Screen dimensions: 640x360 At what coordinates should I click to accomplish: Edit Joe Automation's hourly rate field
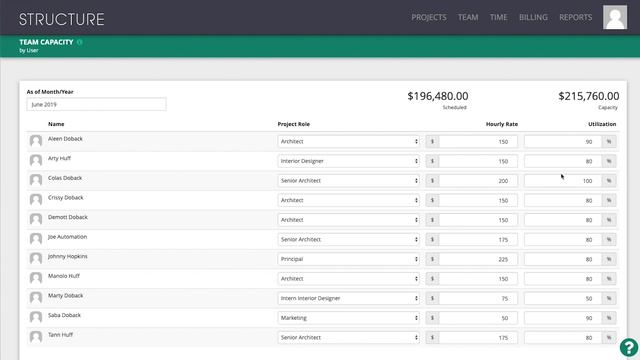(478, 240)
